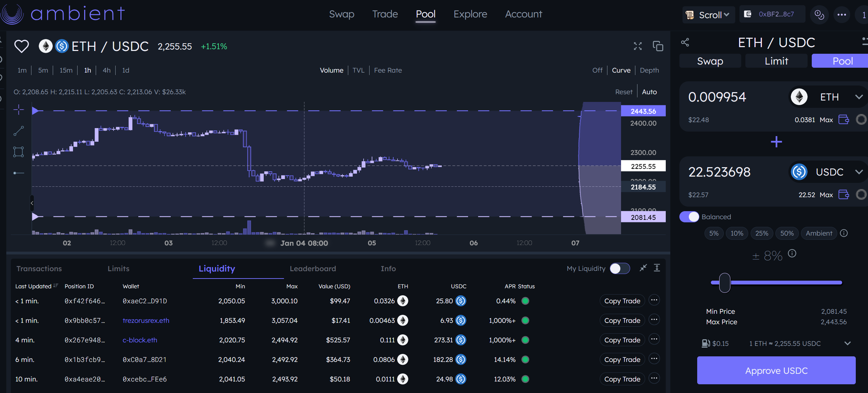
Task: Add ETH / USDC pool to favorites
Action: (x=21, y=46)
